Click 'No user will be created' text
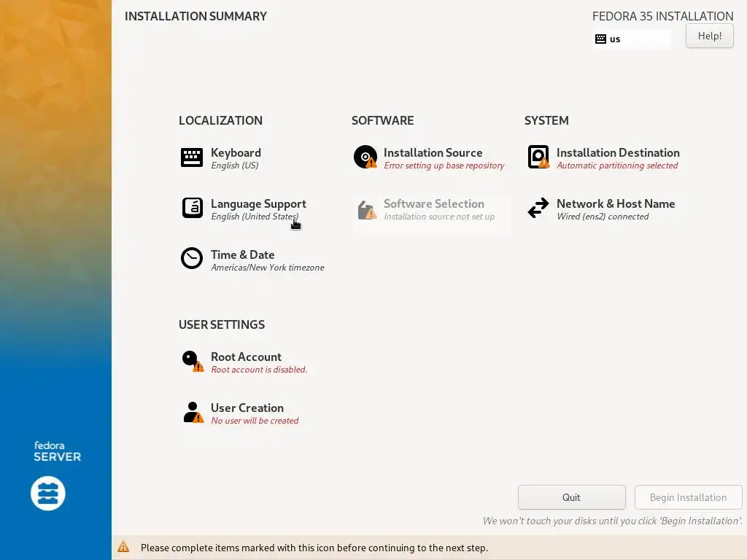The width and height of the screenshot is (747, 560). (x=255, y=421)
